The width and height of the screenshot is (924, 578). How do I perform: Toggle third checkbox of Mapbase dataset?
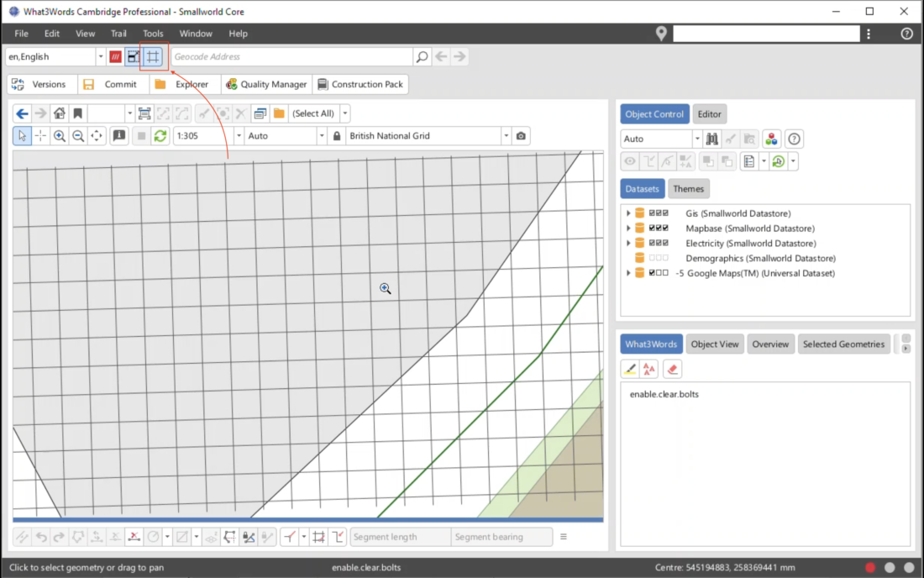pyautogui.click(x=665, y=228)
